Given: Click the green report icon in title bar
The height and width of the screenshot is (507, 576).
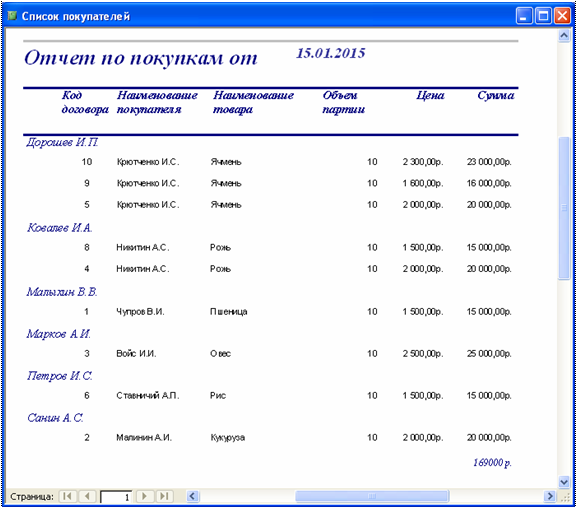Looking at the screenshot, I should [x=12, y=16].
